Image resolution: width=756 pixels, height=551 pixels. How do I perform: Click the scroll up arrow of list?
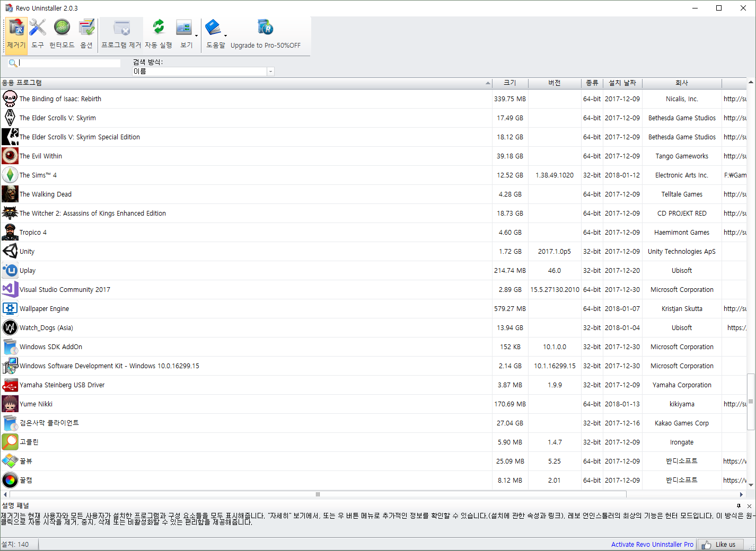point(751,83)
